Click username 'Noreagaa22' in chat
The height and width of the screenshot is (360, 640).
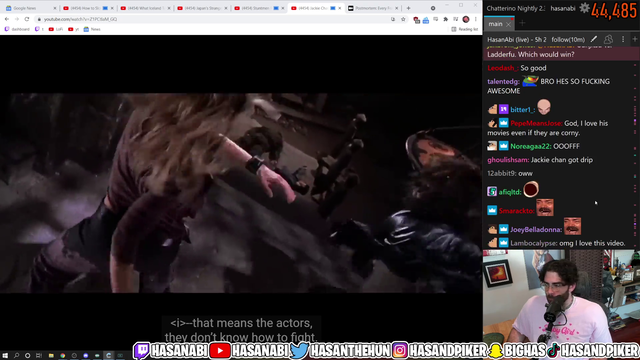coord(530,146)
